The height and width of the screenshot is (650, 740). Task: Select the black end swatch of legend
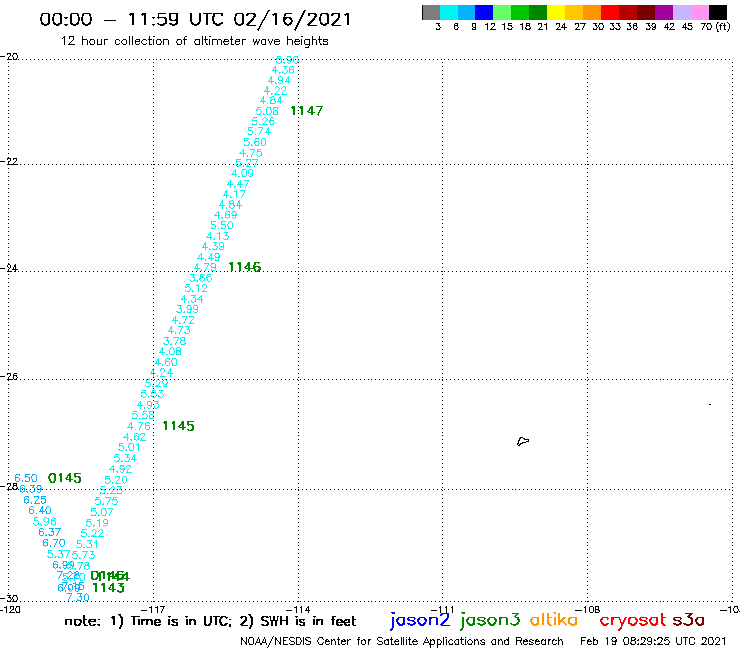point(717,12)
